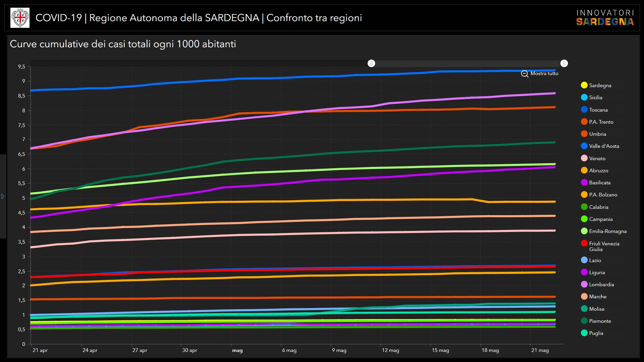Toggle the Veneto legend entry
Image resolution: width=644 pixels, height=362 pixels.
pyautogui.click(x=584, y=158)
